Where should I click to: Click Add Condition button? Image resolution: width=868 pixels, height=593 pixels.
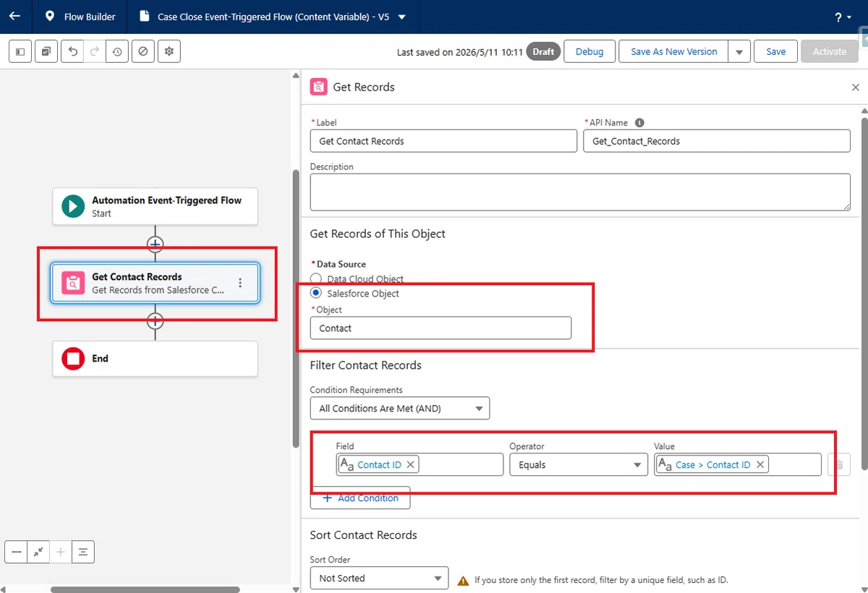tap(360, 498)
